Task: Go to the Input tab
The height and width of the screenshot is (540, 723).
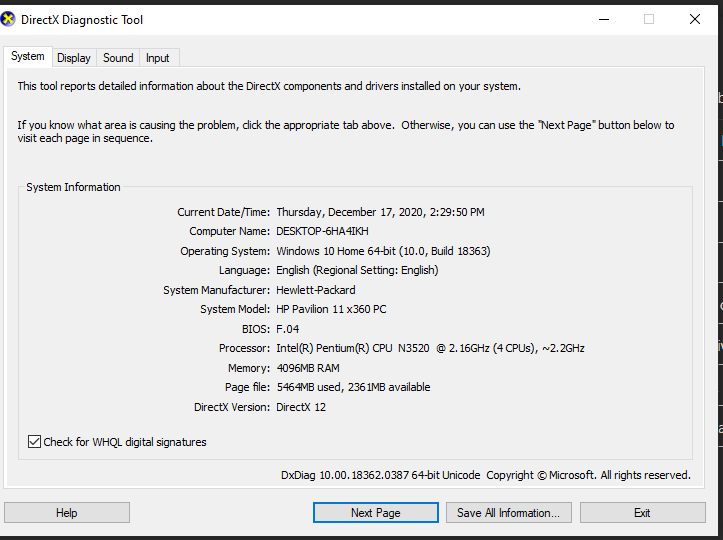Action: (157, 58)
